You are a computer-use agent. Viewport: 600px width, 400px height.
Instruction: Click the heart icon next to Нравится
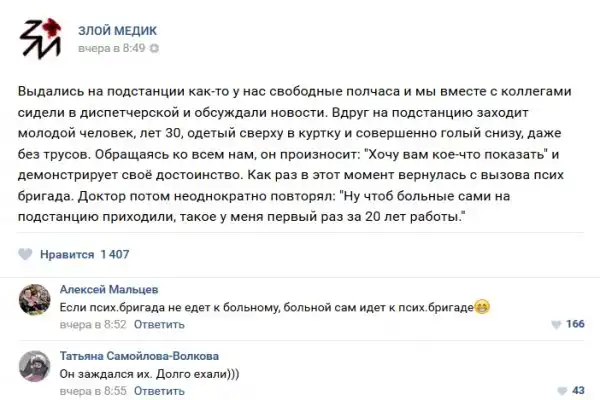tap(28, 254)
